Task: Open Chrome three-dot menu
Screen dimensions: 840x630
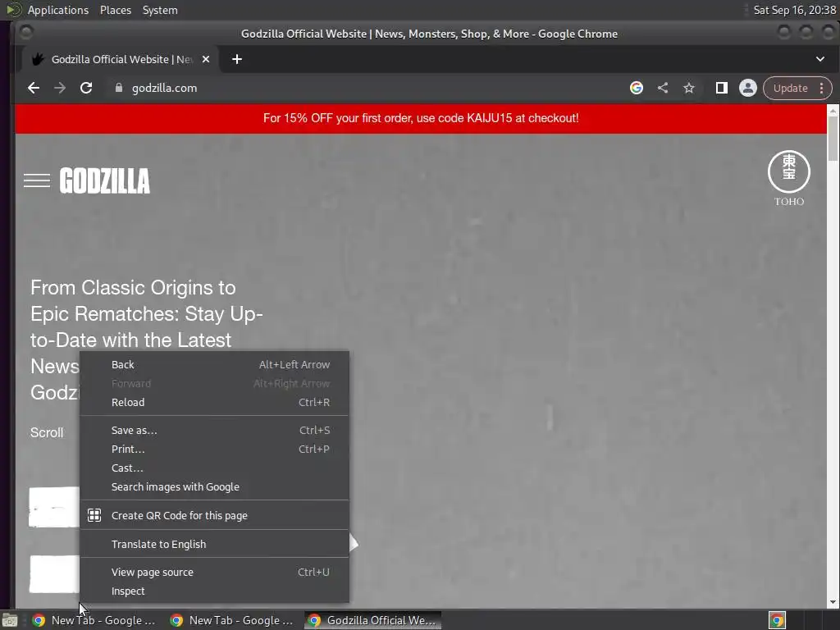Action: click(822, 88)
